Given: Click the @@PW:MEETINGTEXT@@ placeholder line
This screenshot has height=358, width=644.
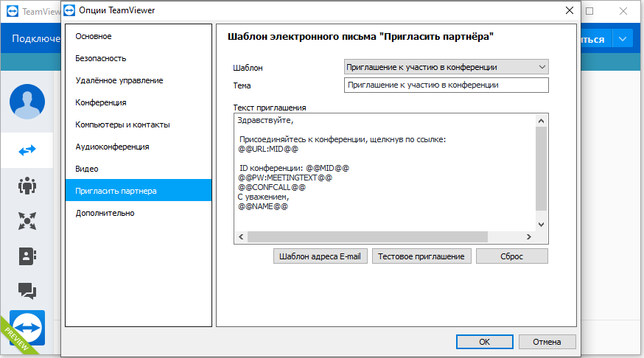Looking at the screenshot, I should (x=285, y=178).
